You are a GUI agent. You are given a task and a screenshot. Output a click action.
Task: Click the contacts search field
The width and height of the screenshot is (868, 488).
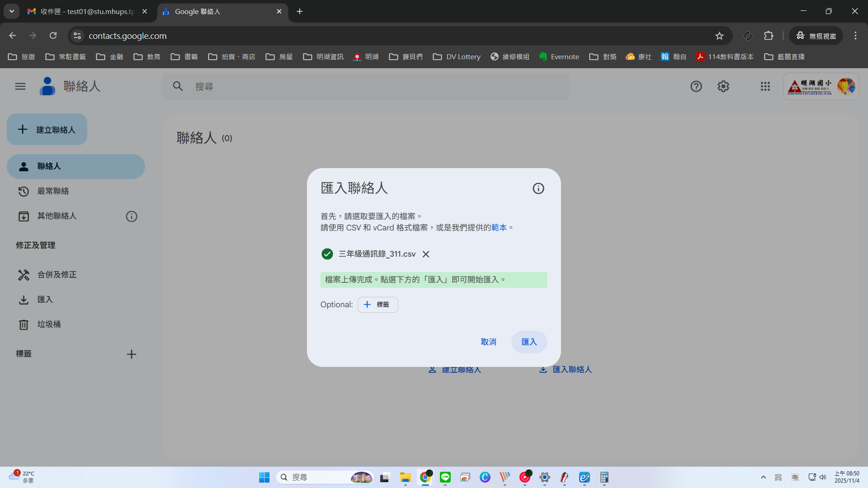pos(365,86)
